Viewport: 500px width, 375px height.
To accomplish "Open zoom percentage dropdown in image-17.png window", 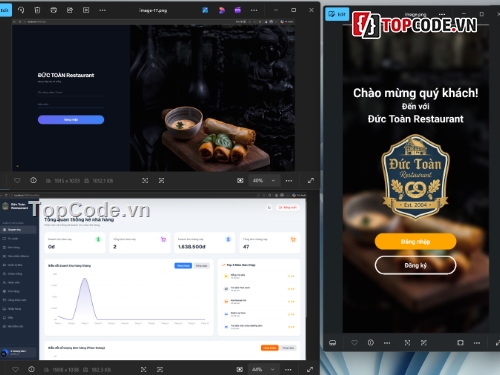I will click(263, 180).
